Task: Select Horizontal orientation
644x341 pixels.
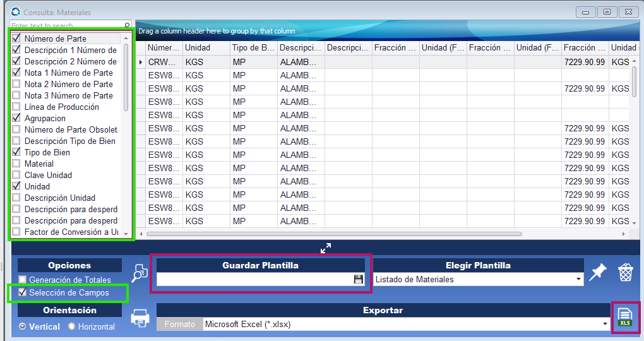Action: tap(72, 326)
